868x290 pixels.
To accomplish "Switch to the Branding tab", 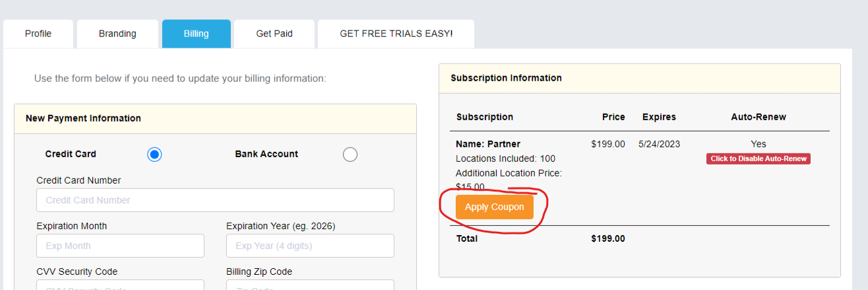I will pos(117,34).
